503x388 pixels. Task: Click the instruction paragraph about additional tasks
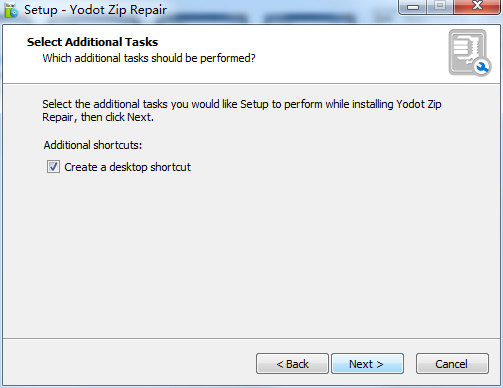tap(242, 111)
